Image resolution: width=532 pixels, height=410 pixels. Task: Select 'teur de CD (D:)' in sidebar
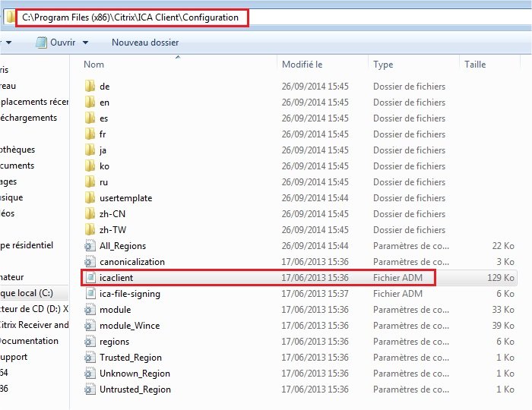tap(34, 309)
